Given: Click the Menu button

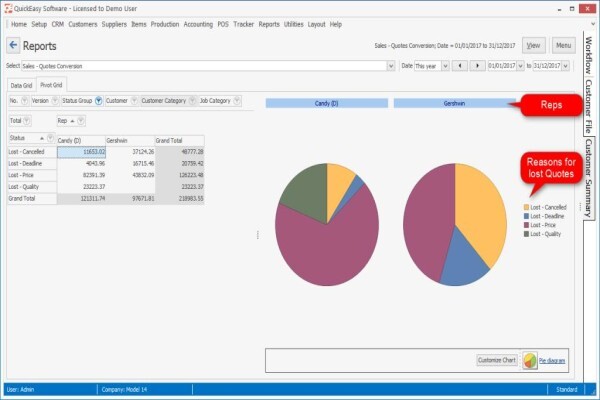Looking at the screenshot, I should pos(564,46).
